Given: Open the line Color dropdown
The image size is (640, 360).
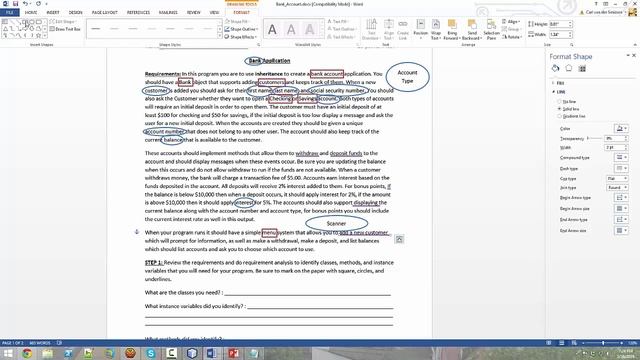Looking at the screenshot, I should point(621,129).
